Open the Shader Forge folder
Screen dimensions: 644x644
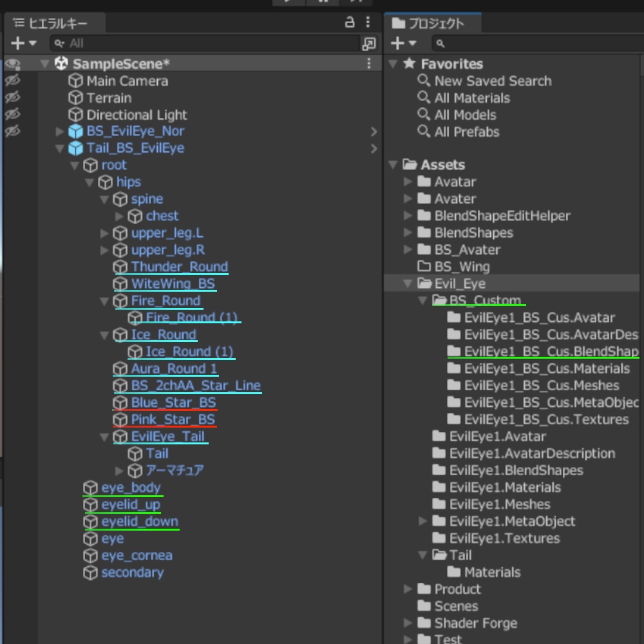click(x=476, y=623)
